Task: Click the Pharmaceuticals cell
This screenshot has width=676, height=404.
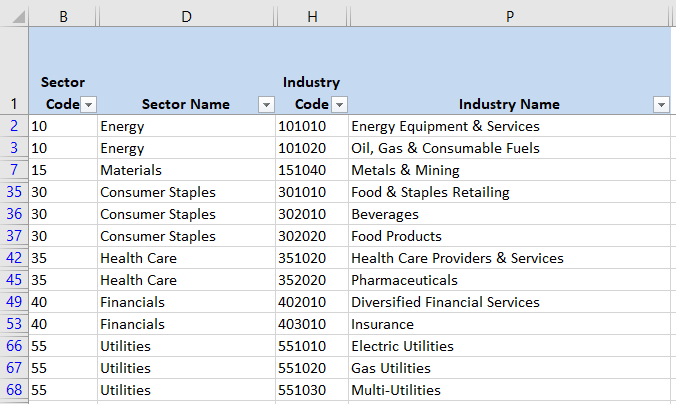Action: pyautogui.click(x=510, y=280)
